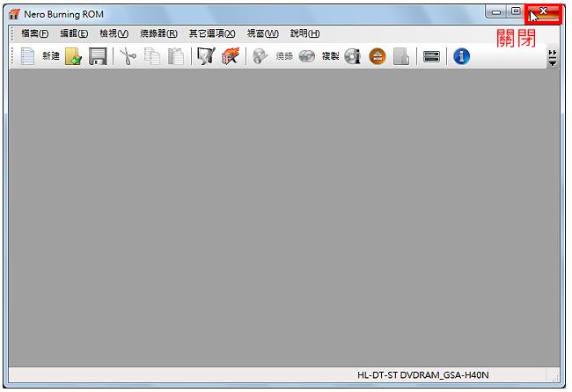The image size is (572, 392).
Task: Choose recorder via the black drive icon
Action: (x=431, y=56)
